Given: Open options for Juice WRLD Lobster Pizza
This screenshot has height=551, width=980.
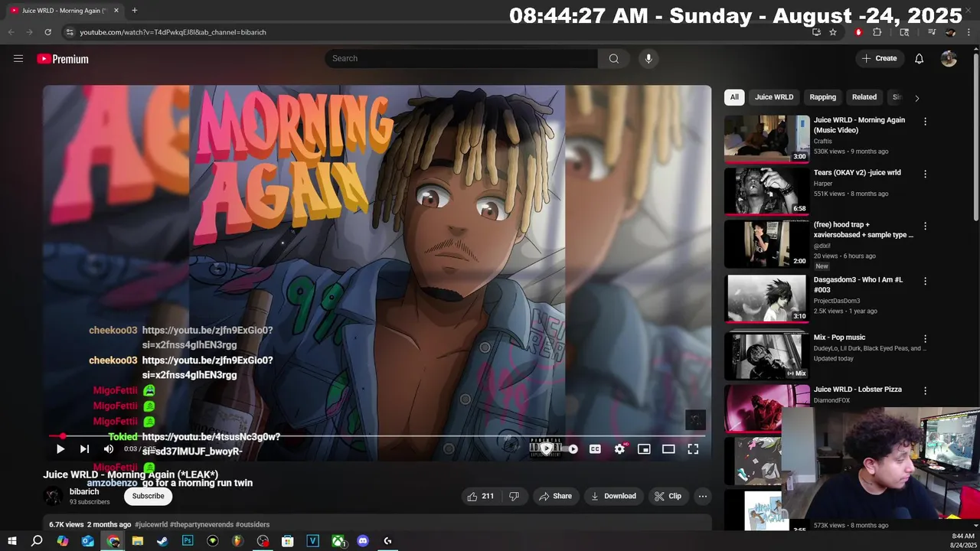Looking at the screenshot, I should coord(925,390).
